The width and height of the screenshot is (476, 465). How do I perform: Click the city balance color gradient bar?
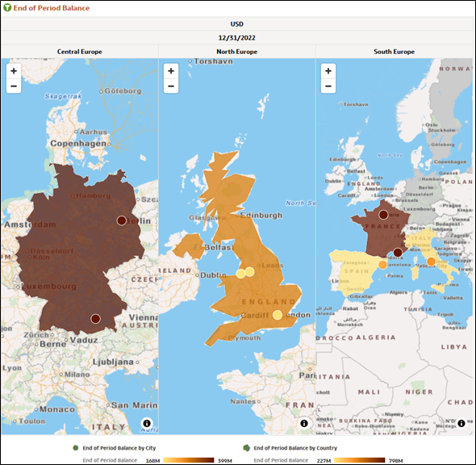189,460
